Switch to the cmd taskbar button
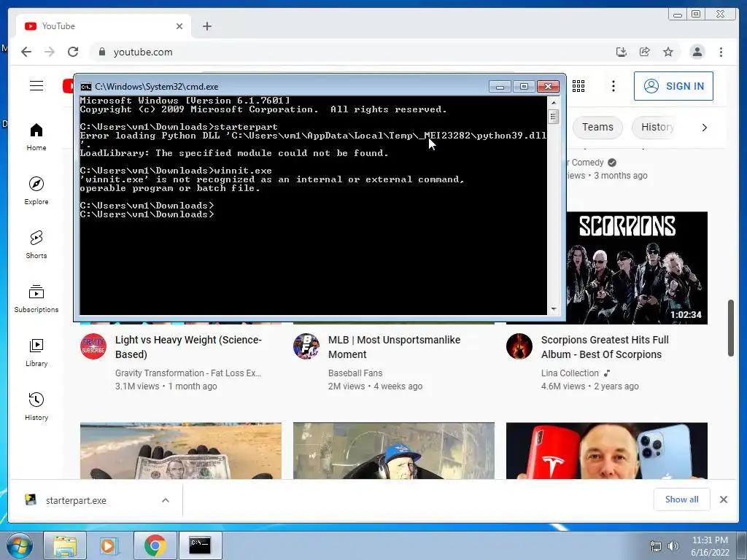The width and height of the screenshot is (747, 560). (200, 545)
